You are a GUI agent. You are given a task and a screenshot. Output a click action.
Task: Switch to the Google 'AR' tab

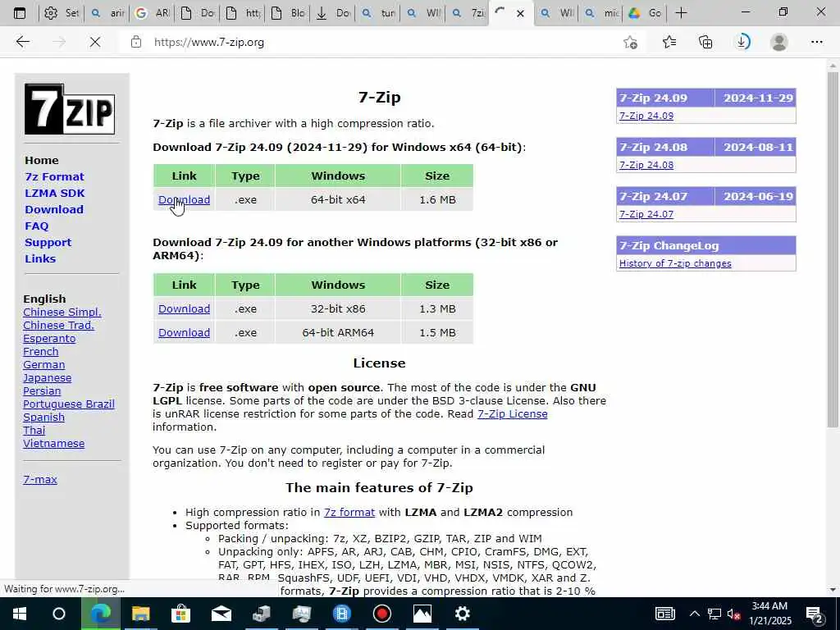click(152, 13)
